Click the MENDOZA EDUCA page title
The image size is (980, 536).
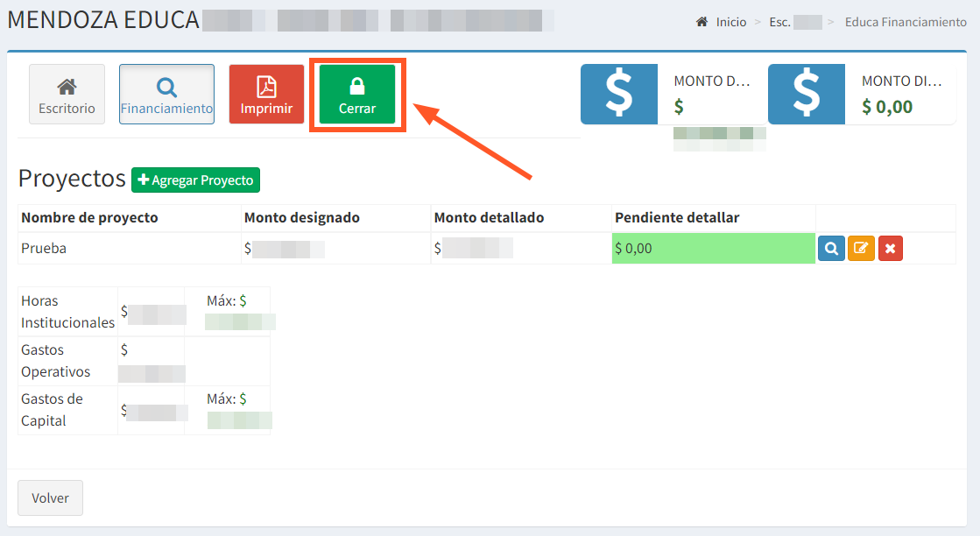pos(103,20)
